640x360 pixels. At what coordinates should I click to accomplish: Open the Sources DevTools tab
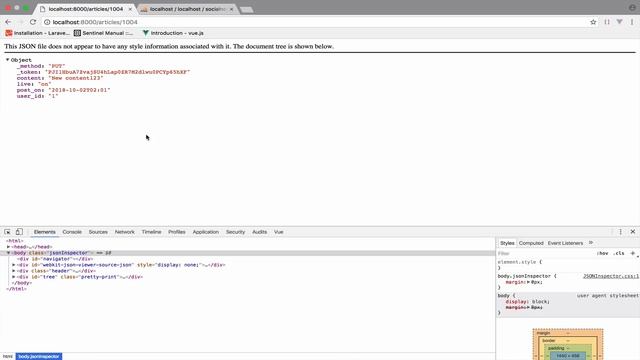click(x=98, y=232)
